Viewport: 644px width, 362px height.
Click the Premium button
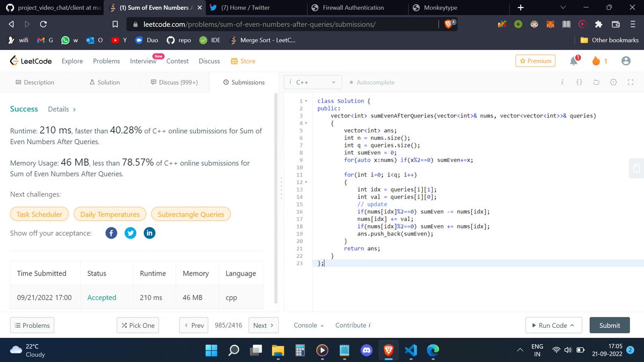535,61
